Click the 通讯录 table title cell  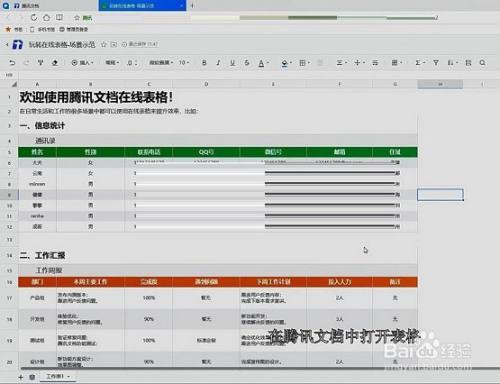coord(45,141)
